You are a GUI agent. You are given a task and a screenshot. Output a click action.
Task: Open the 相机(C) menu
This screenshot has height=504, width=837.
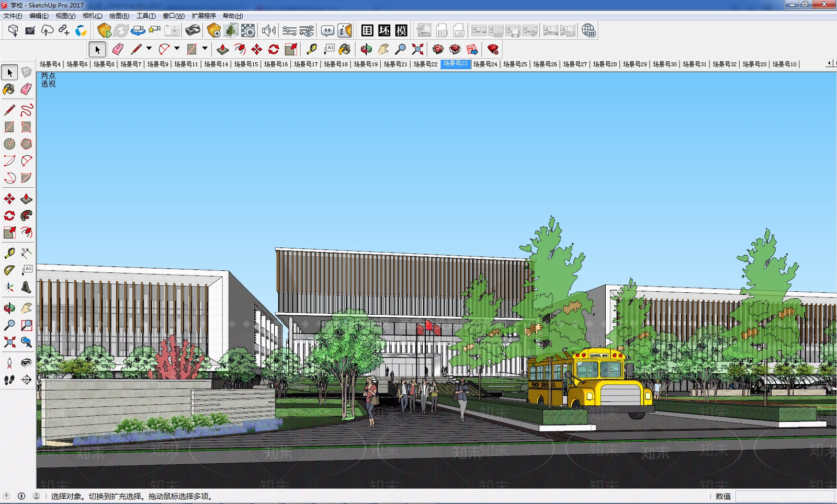point(93,16)
